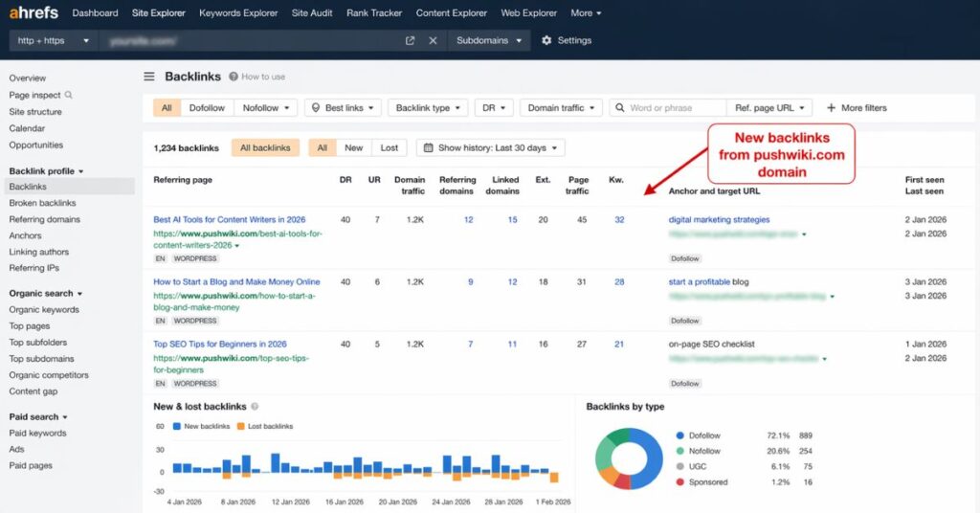980x513 pixels.
Task: Toggle sidebar with hamburger menu icon
Action: (148, 77)
